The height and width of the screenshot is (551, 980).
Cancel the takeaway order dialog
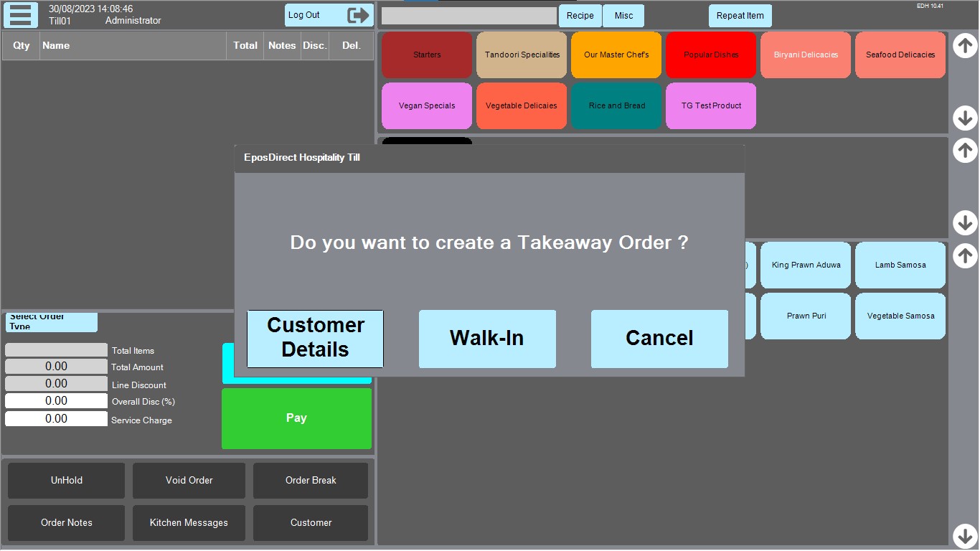[659, 339]
